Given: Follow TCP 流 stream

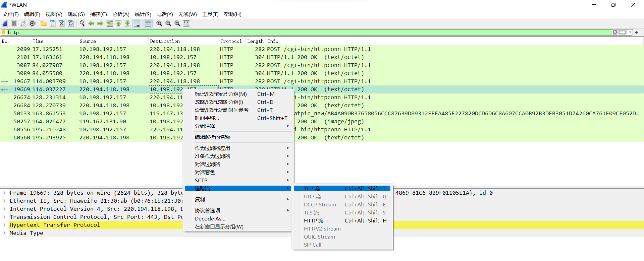Looking at the screenshot, I should click(x=342, y=189).
